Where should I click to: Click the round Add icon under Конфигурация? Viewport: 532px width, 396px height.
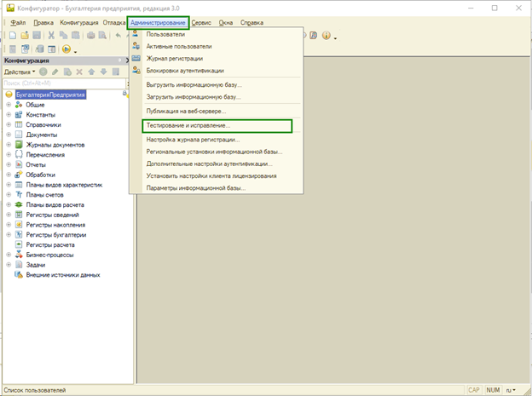43,72
